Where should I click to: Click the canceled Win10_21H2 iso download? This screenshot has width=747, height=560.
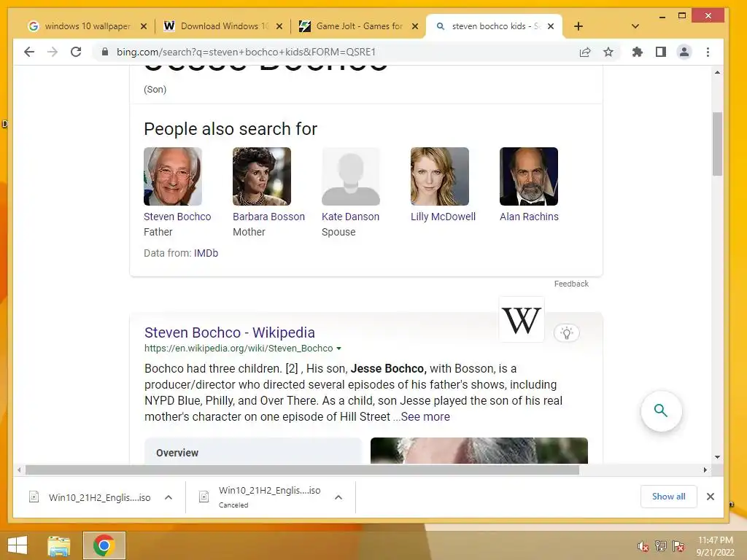(260, 497)
